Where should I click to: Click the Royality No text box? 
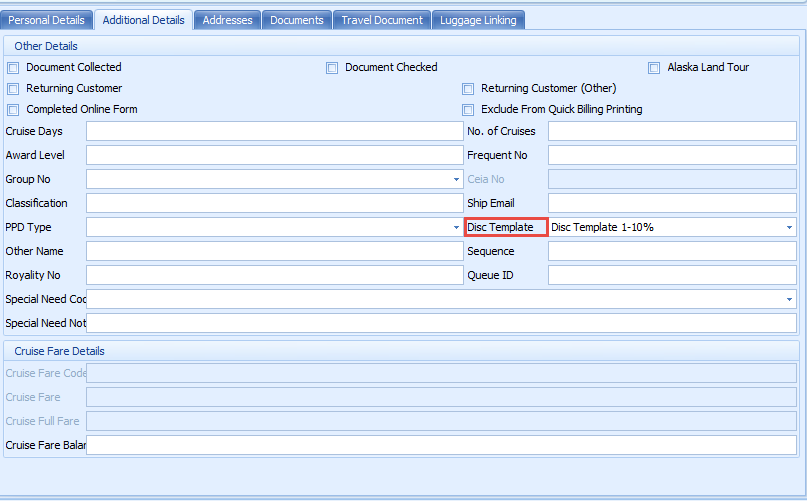275,275
